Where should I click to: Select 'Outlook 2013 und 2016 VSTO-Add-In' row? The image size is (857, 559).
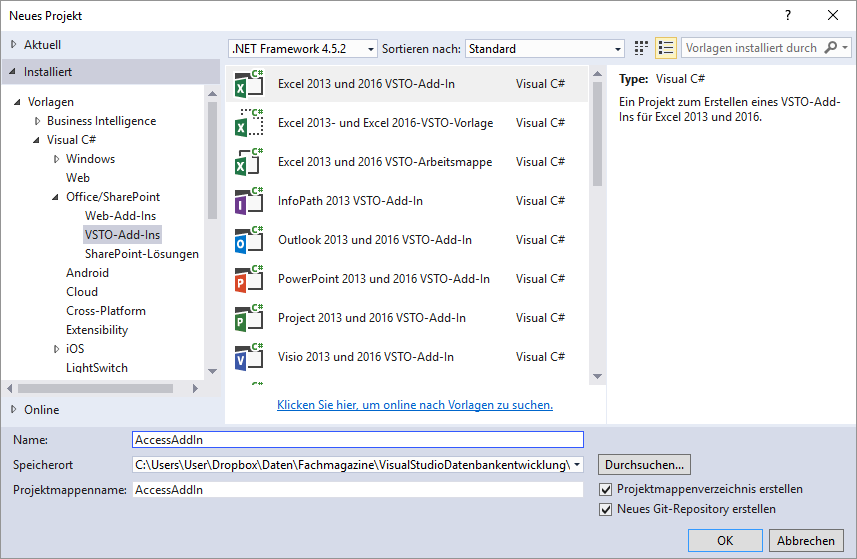[x=407, y=240]
